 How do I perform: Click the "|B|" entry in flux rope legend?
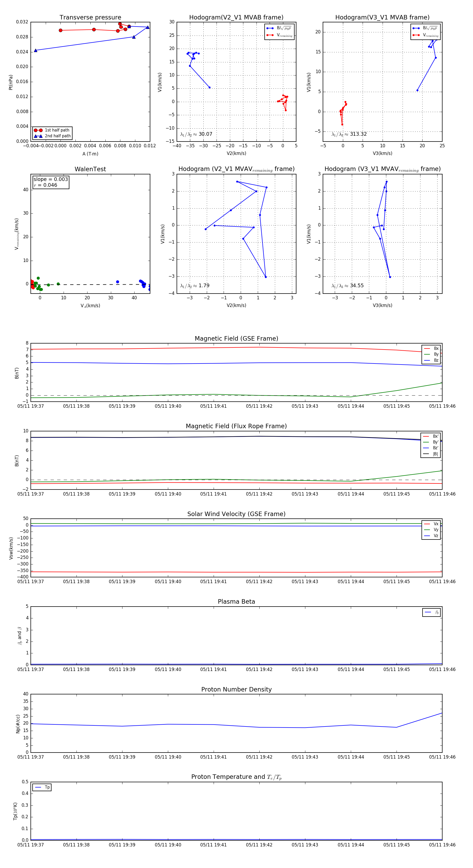[431, 454]
